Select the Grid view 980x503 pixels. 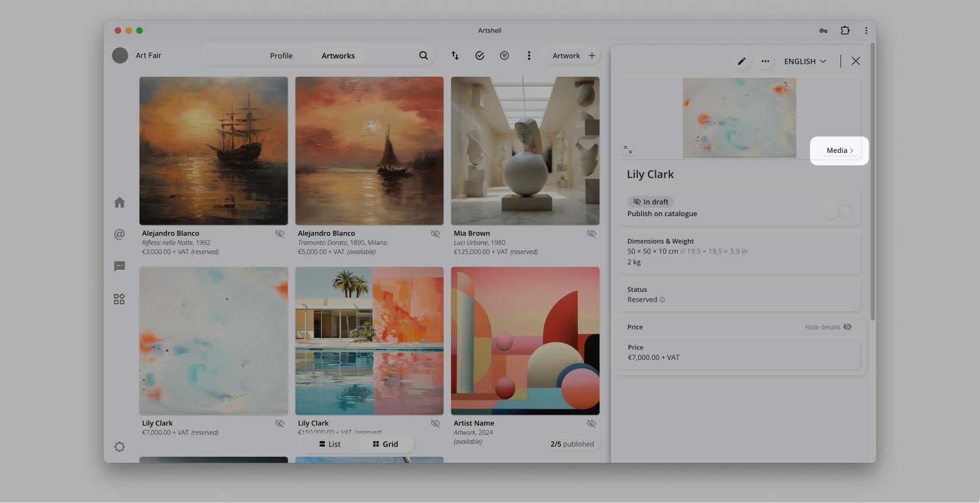click(x=385, y=444)
